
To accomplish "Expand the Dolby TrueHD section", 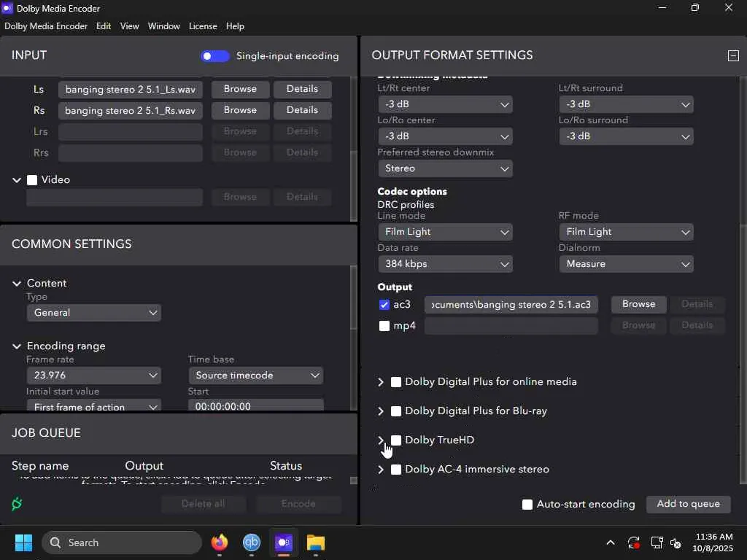I will coord(381,440).
